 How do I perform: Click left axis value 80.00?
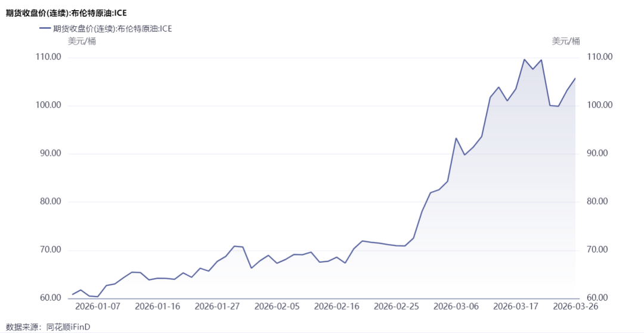51,202
